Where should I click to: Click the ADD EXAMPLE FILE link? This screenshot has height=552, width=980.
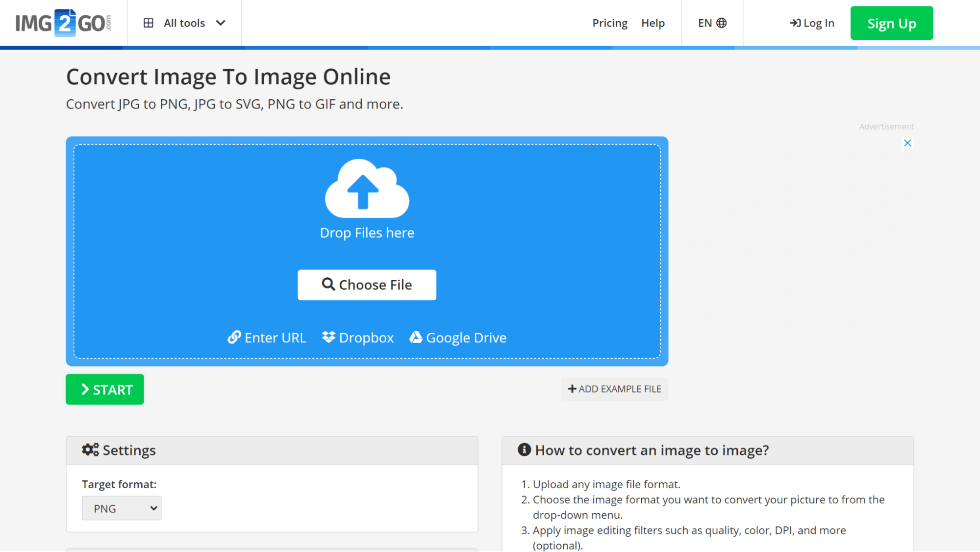614,389
